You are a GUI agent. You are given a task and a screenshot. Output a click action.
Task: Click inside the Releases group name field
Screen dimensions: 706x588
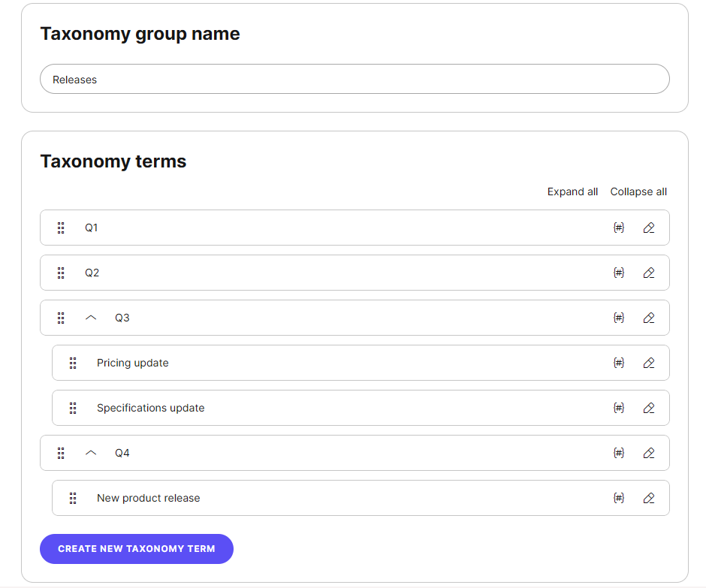pos(300,79)
